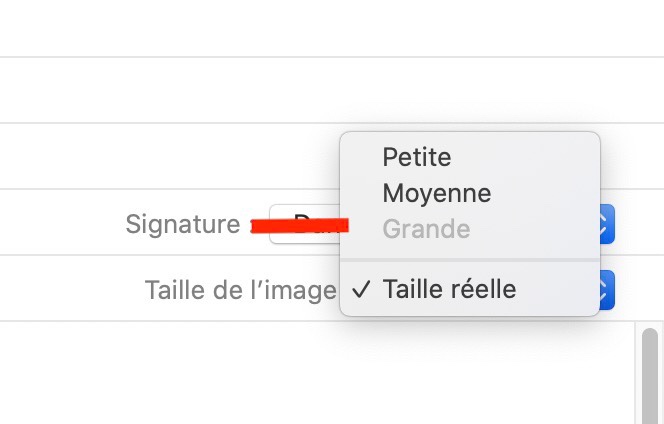
Task: Click the scrollbar track below the thumb
Action: (651, 412)
